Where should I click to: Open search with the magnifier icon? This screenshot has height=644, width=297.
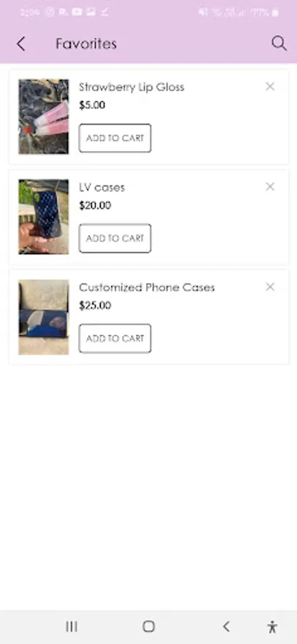(x=279, y=43)
